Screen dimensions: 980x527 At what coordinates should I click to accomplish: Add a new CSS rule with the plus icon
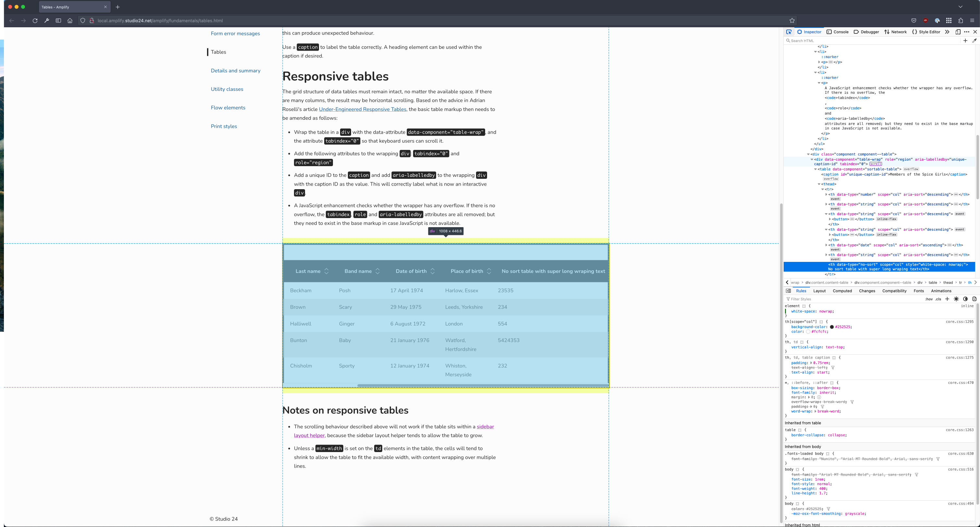pos(947,300)
